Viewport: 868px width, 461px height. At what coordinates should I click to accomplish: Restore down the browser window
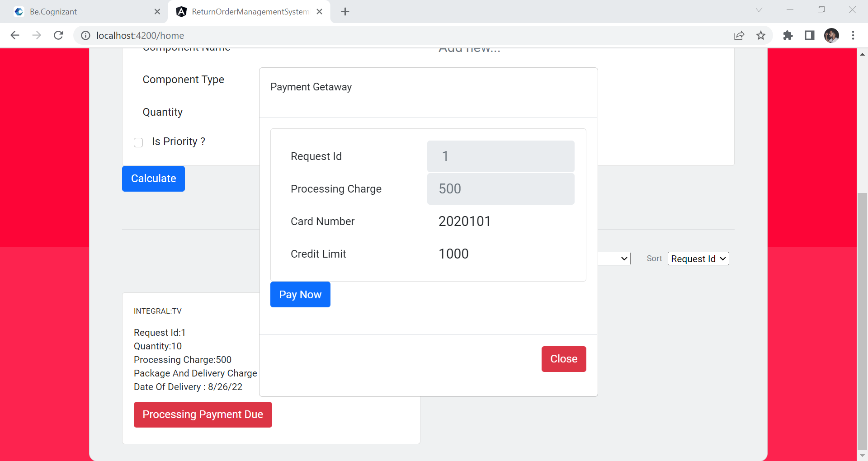pyautogui.click(x=821, y=10)
